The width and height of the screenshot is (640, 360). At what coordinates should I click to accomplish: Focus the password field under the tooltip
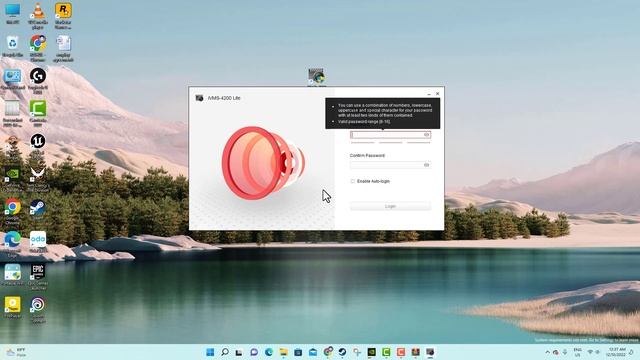pos(390,135)
